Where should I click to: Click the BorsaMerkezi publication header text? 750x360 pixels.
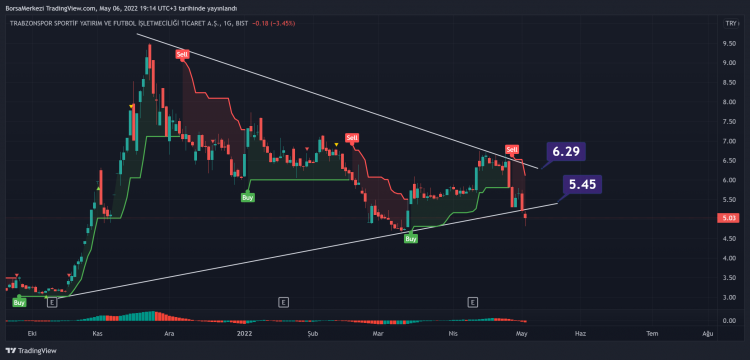pos(121,9)
